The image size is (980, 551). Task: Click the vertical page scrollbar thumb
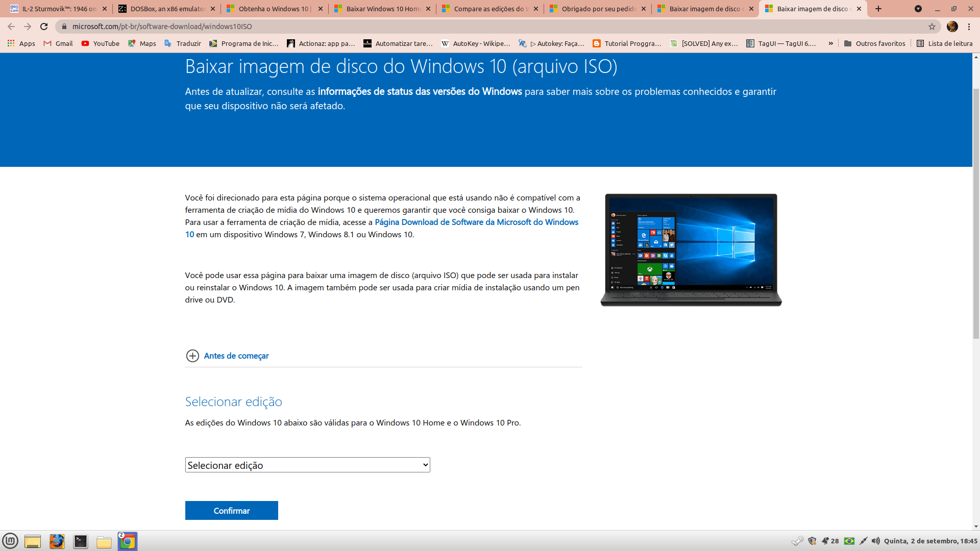[x=976, y=214]
